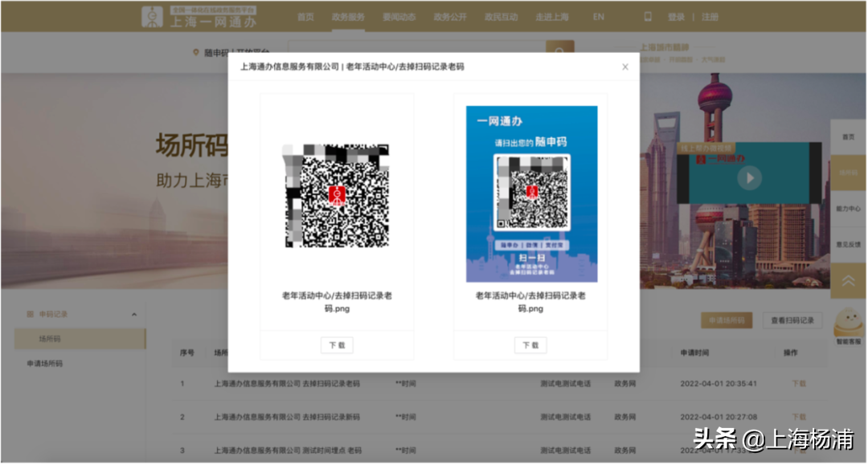Collapse the 申码记录 section chevron
Viewport: 868px width, 465px height.
(x=136, y=312)
